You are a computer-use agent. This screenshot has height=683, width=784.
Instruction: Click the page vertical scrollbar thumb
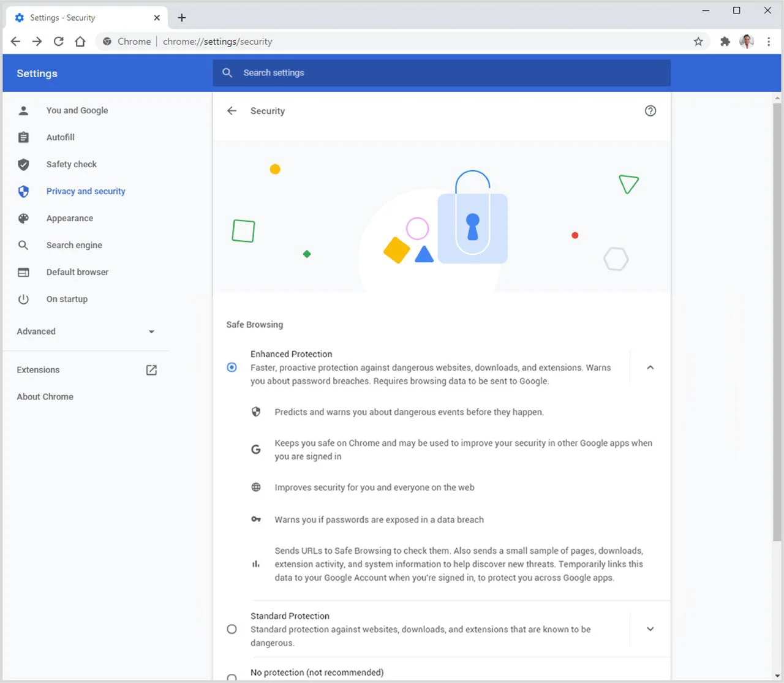coord(777,322)
